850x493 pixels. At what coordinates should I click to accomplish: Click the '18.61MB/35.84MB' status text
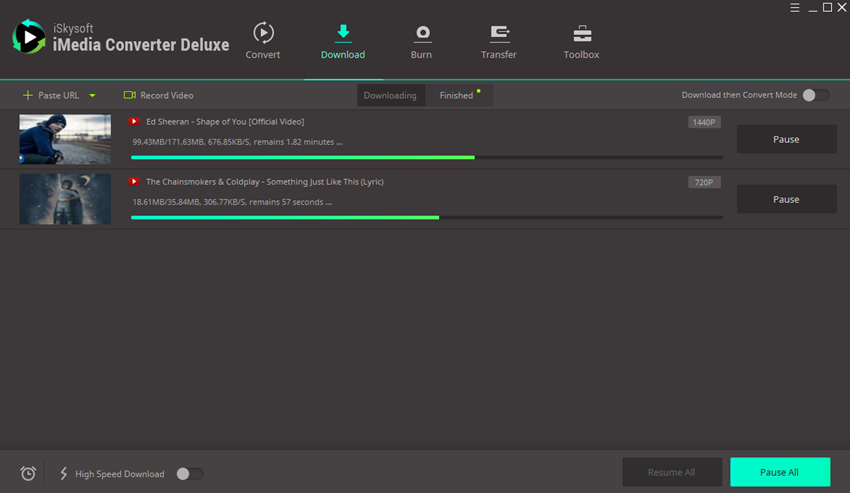coord(231,202)
